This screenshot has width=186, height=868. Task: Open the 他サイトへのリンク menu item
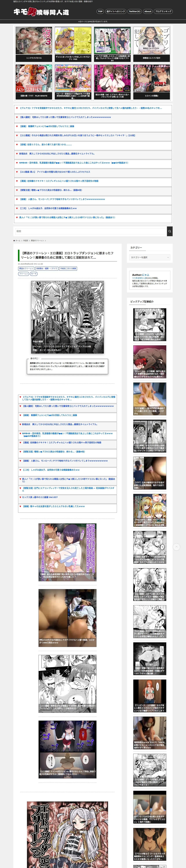[115, 11]
